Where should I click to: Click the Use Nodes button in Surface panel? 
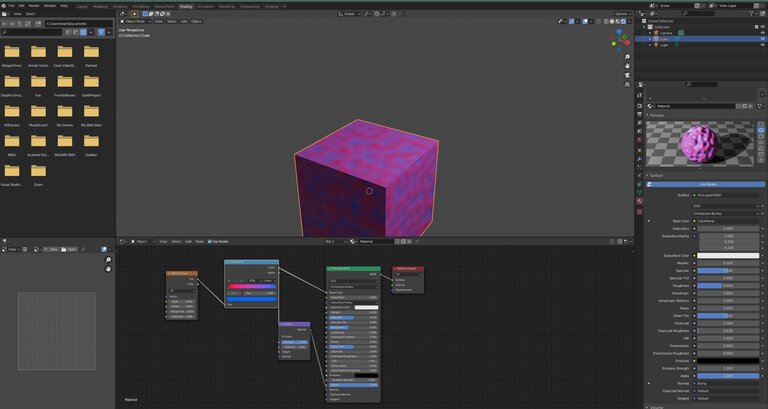705,185
